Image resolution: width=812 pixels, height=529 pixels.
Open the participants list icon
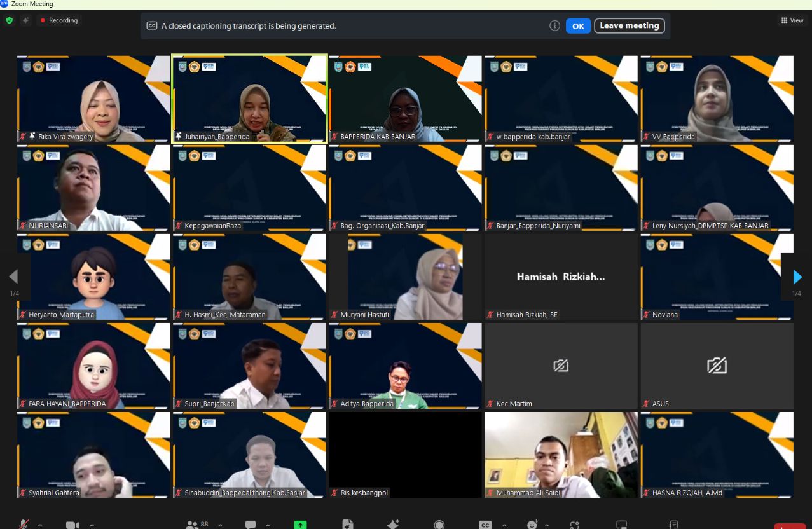(x=192, y=525)
